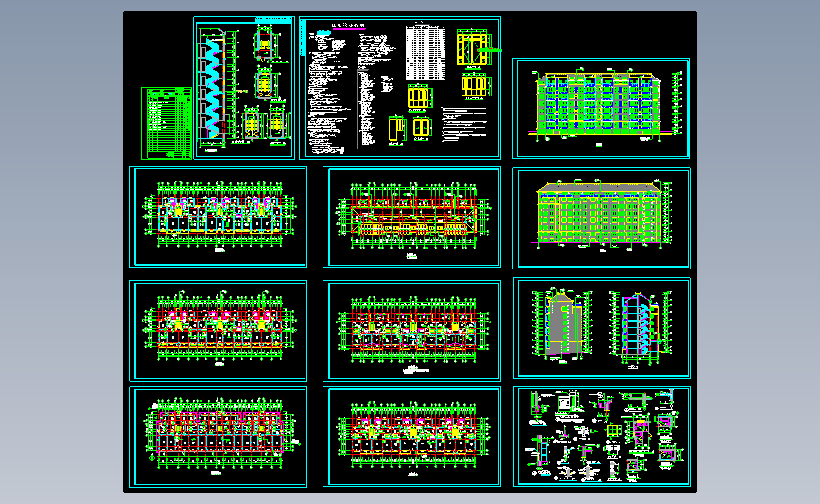Open the top-right front elevation sheet

pos(601,108)
